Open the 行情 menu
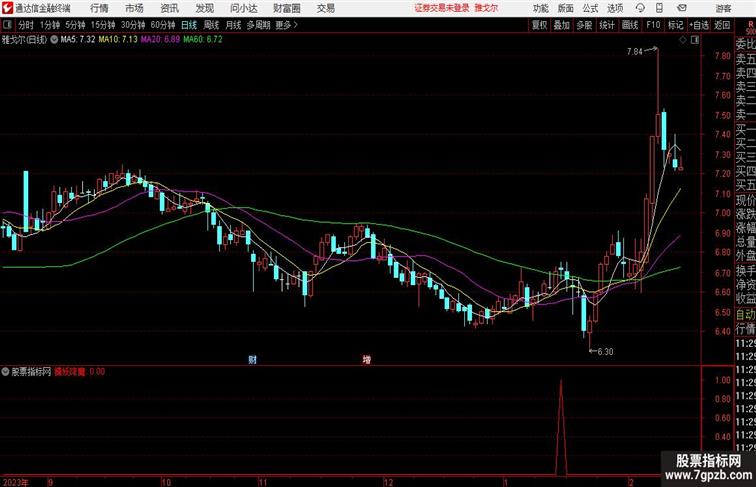The image size is (756, 487). pyautogui.click(x=99, y=8)
